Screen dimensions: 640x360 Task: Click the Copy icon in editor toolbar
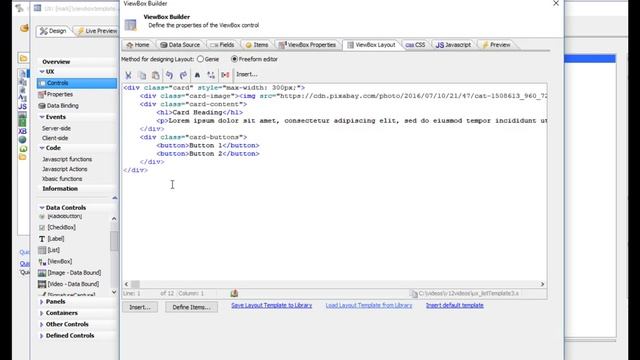(x=142, y=75)
